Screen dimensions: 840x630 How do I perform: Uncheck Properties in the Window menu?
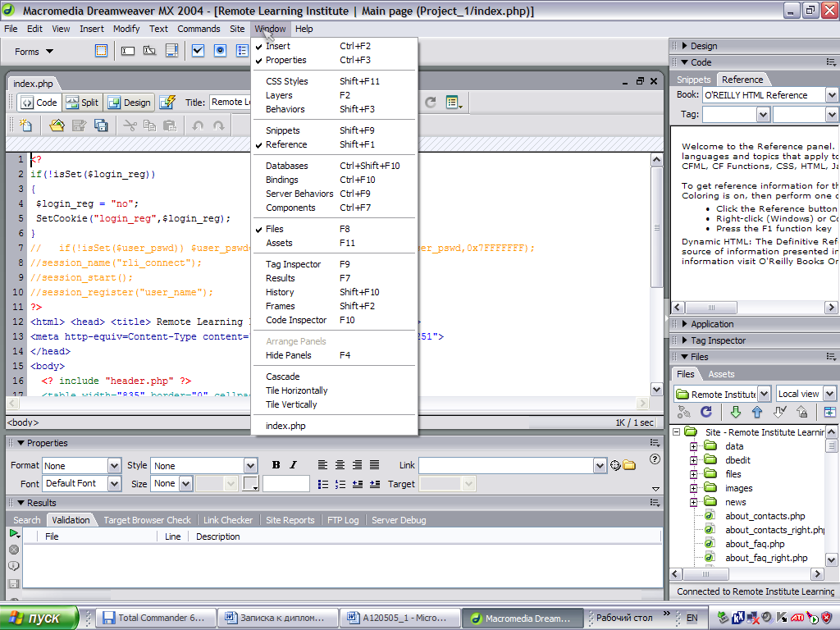pos(285,60)
